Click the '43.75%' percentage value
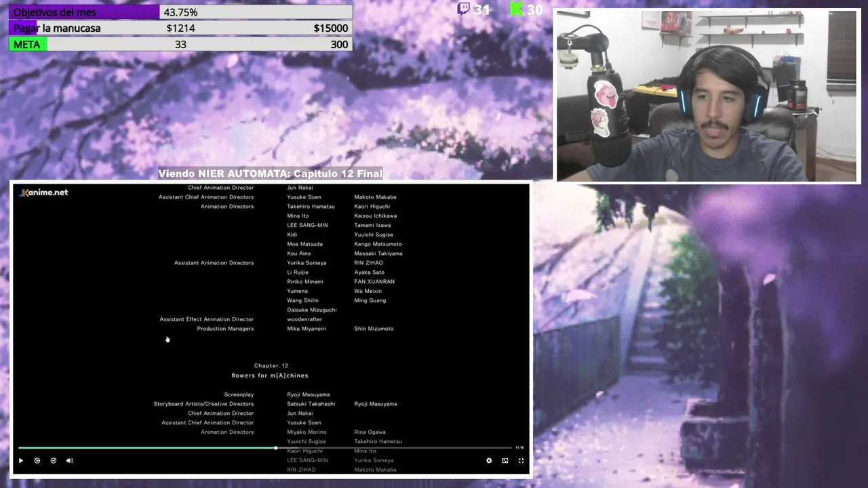This screenshot has width=868, height=488. (180, 12)
